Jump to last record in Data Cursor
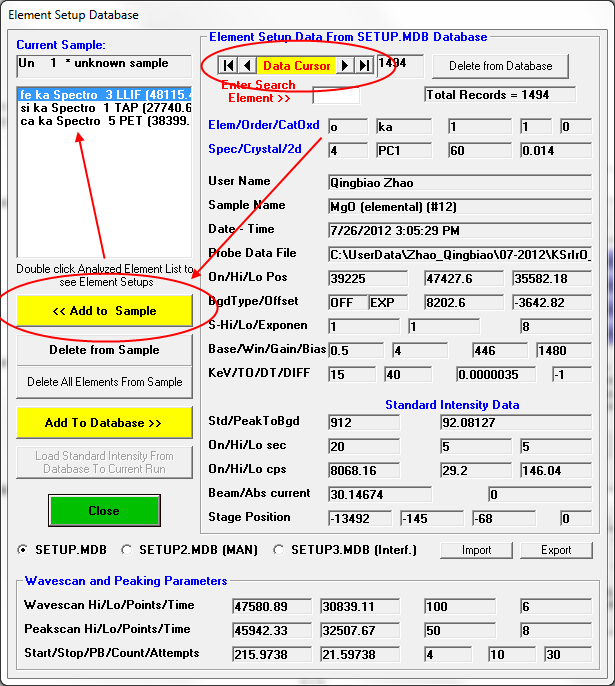 click(x=363, y=65)
